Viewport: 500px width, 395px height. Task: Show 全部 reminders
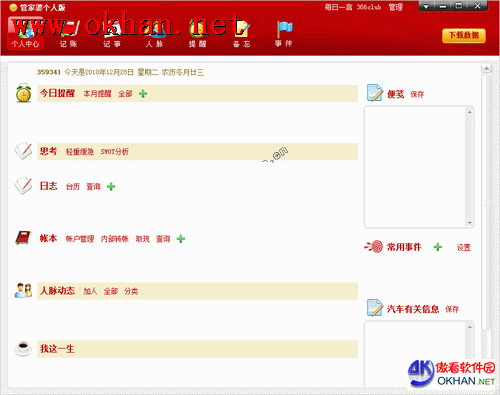pyautogui.click(x=125, y=94)
